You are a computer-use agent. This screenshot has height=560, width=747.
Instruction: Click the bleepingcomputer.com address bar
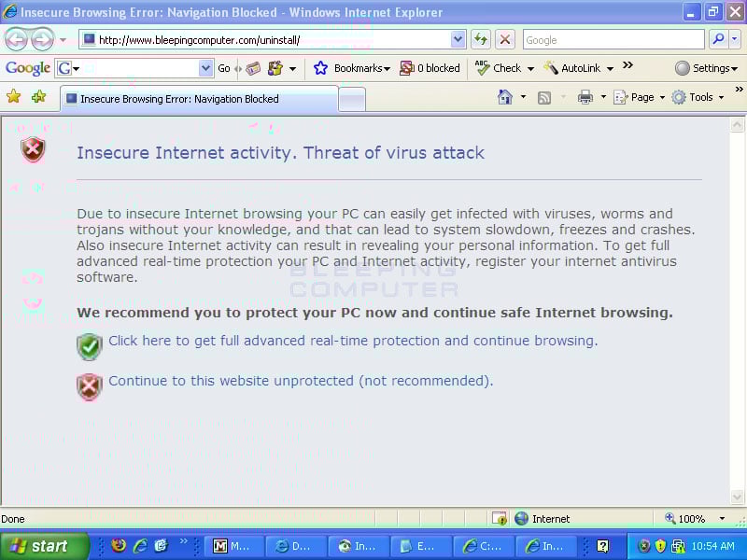click(265, 40)
